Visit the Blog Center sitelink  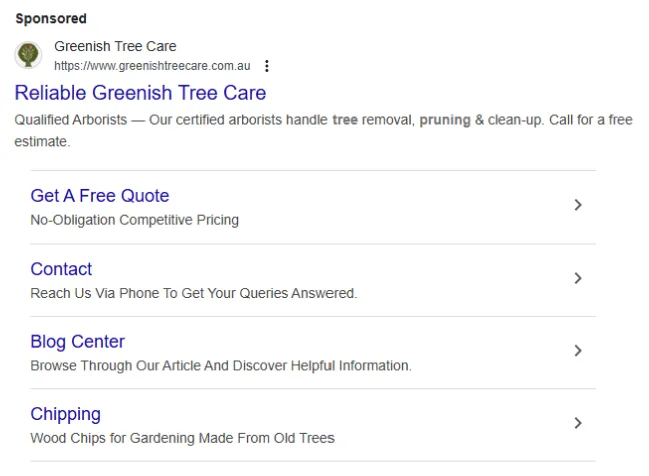coord(77,342)
